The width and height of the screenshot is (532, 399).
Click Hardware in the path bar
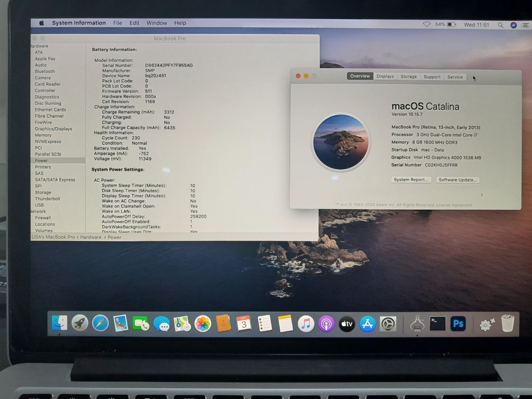click(91, 237)
